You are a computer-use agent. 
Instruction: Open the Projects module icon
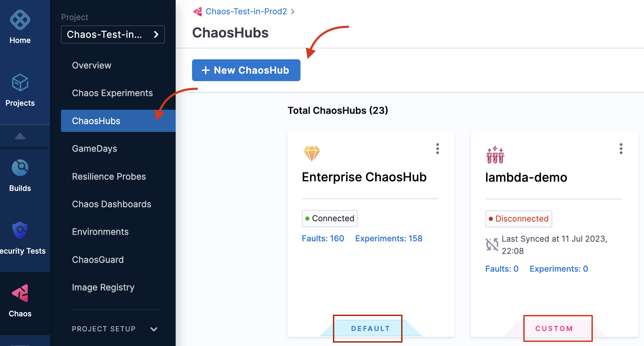coord(20,83)
